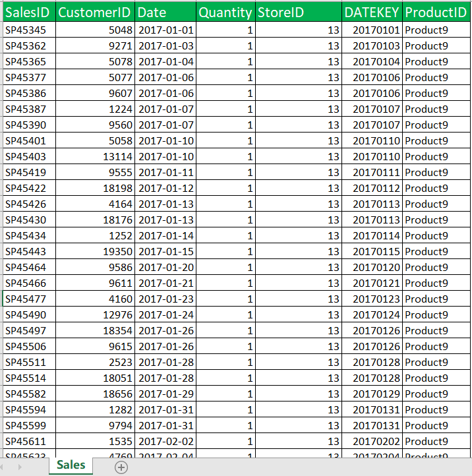Add a new sheet with plus icon
The height and width of the screenshot is (476, 472).
pyautogui.click(x=121, y=467)
